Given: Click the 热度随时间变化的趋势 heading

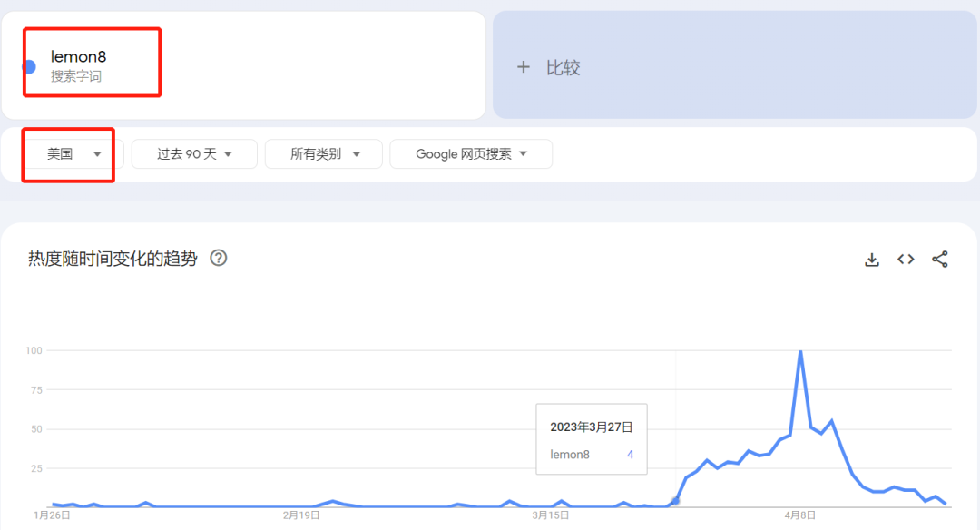Looking at the screenshot, I should pos(113,258).
